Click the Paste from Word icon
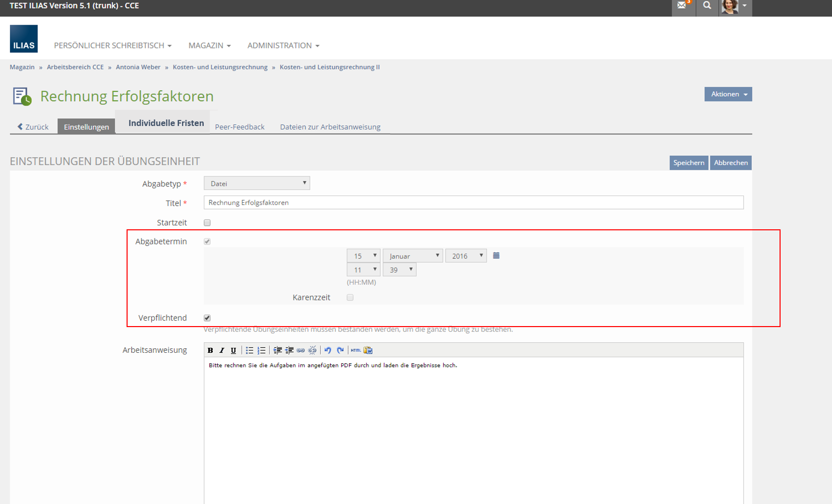This screenshot has height=504, width=832. point(368,350)
